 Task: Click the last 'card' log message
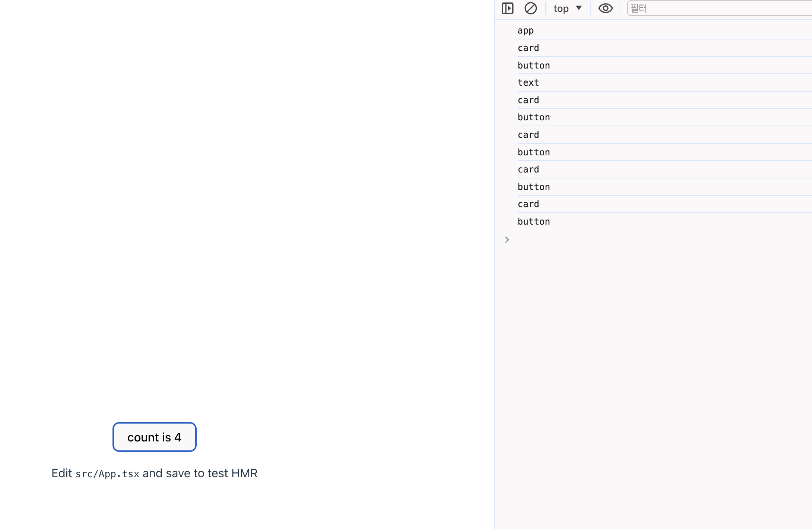(528, 204)
